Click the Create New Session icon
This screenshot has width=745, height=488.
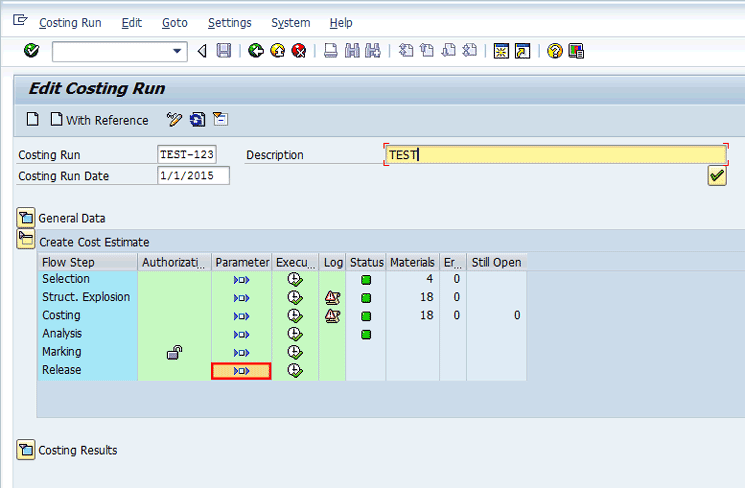(501, 50)
